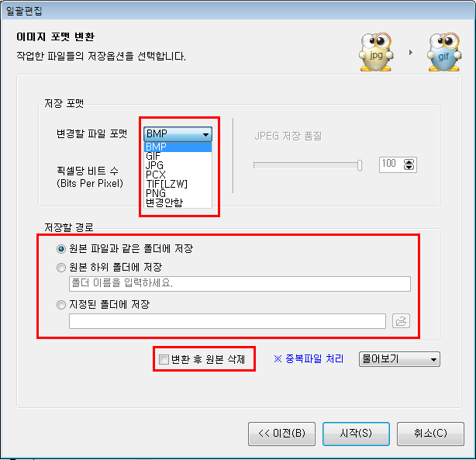Select 변경안함 option in format list
Image resolution: width=476 pixels, height=460 pixels.
pos(178,202)
